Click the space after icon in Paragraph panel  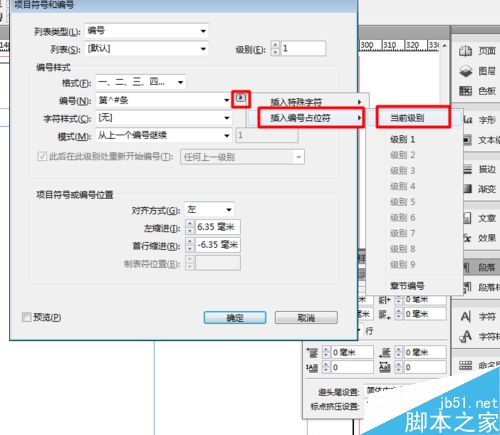click(385, 352)
